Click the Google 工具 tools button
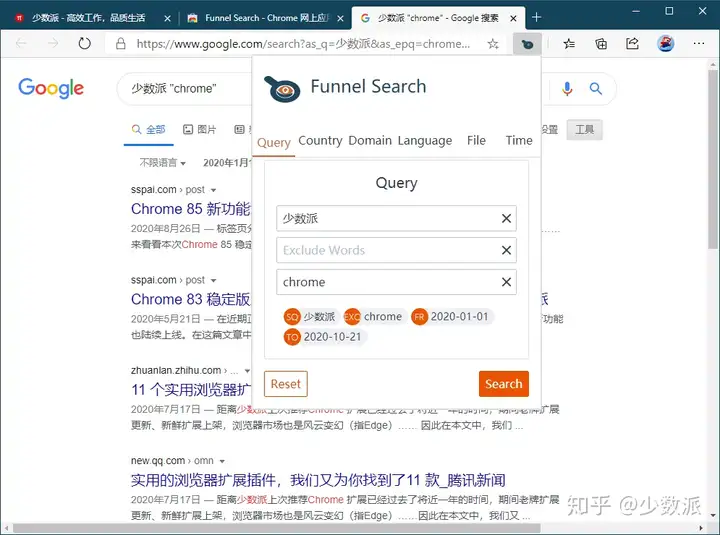Viewport: 720px width, 535px height. click(x=585, y=130)
